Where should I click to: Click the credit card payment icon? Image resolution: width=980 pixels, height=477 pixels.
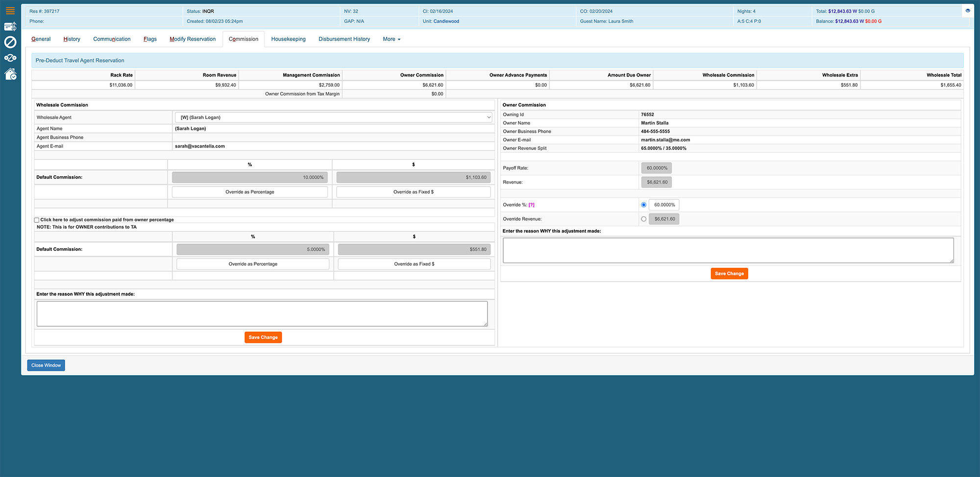10,26
